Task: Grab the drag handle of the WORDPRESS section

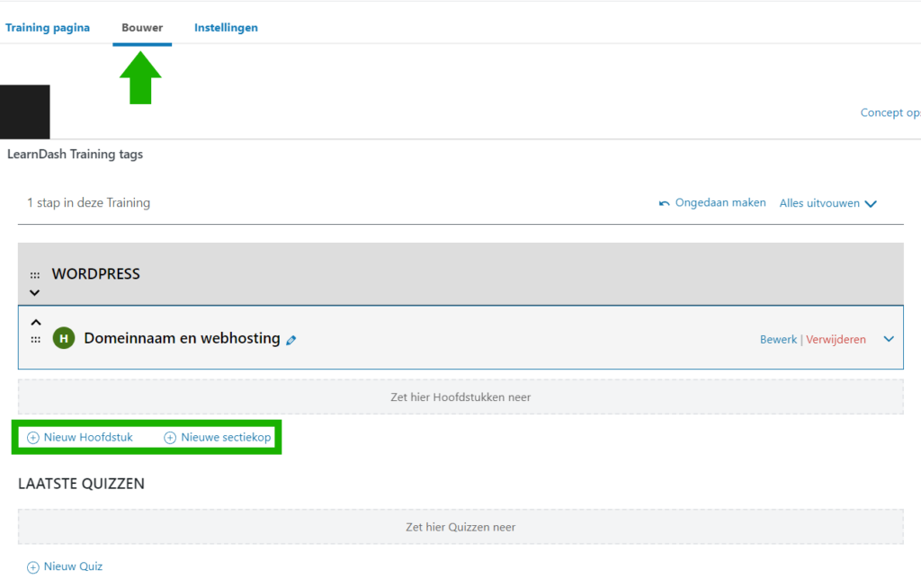Action: coord(35,275)
